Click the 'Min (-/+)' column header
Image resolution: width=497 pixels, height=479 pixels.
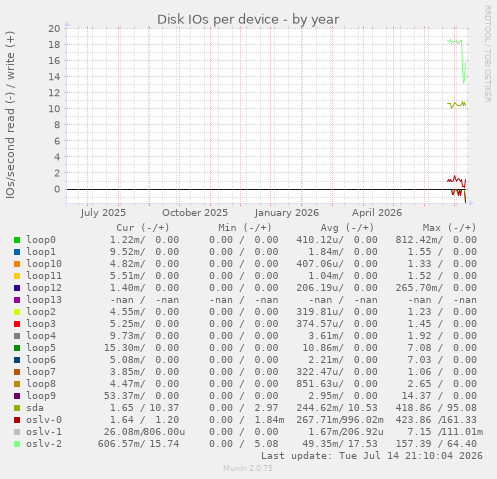[x=245, y=228]
